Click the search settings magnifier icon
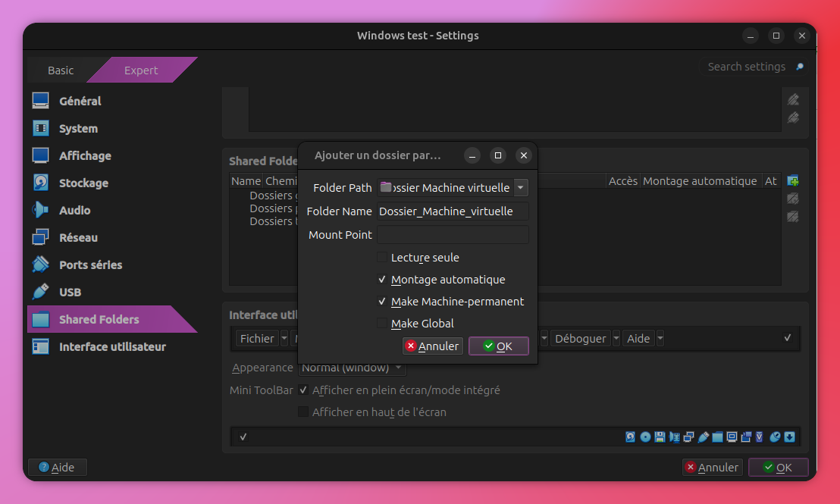Image resolution: width=840 pixels, height=504 pixels. (x=799, y=67)
